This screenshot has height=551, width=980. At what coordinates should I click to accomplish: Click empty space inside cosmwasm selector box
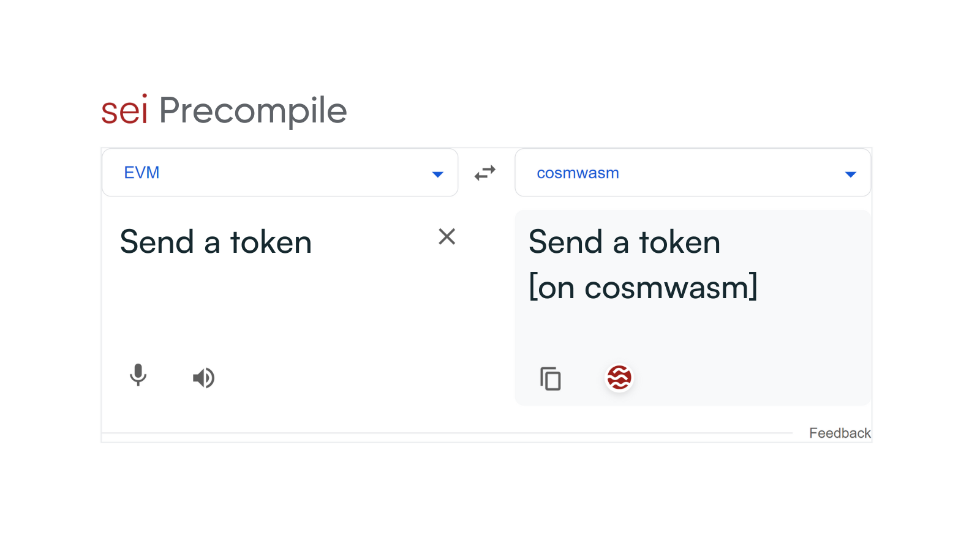click(x=729, y=173)
